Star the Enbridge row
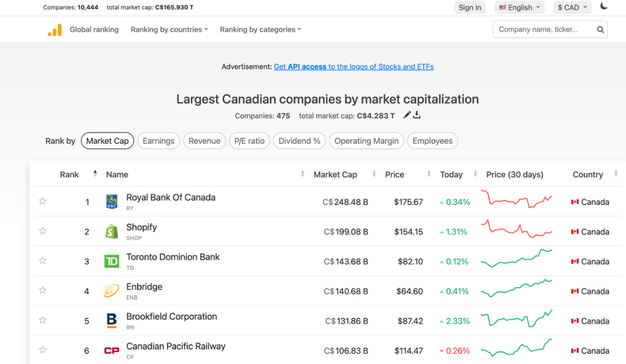The width and height of the screenshot is (626, 364). [x=43, y=290]
